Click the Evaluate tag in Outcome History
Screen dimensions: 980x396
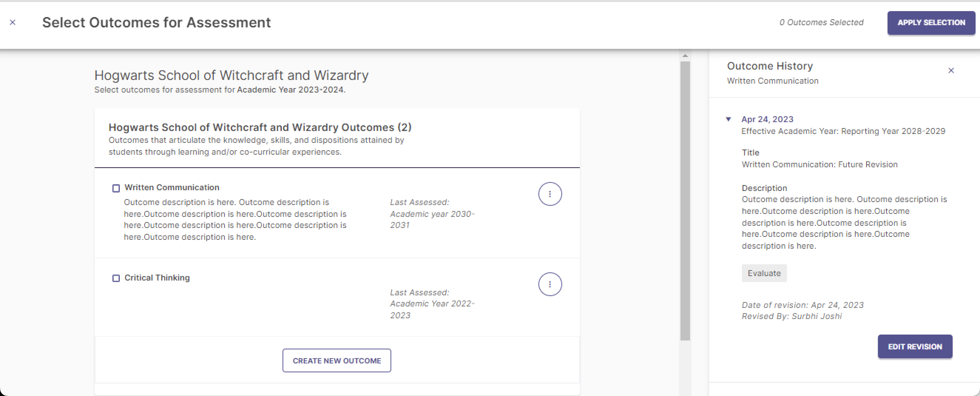(764, 273)
